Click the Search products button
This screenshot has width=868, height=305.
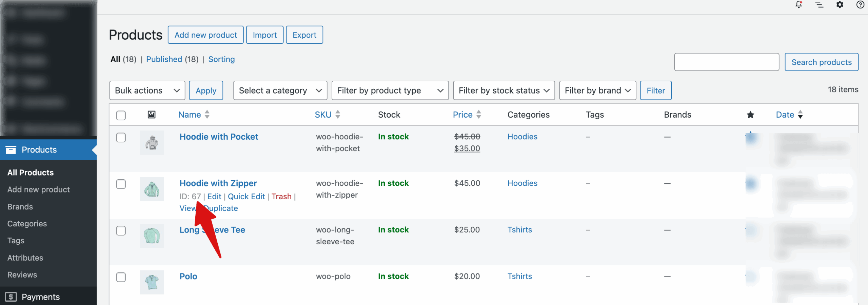[x=822, y=62]
